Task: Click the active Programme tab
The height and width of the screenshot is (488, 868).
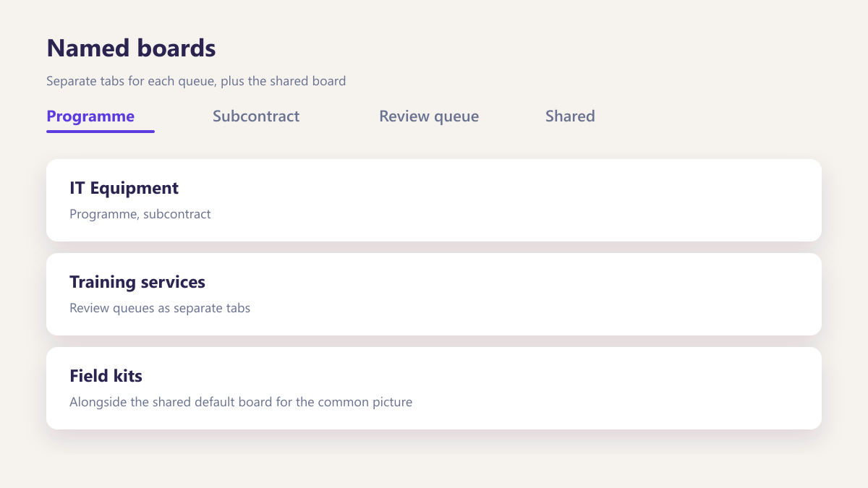Action: tap(90, 116)
